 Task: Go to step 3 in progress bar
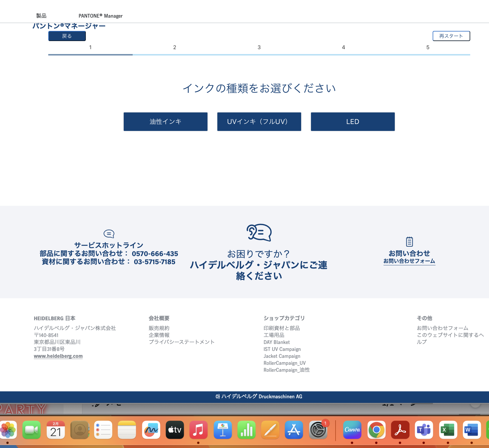[x=259, y=47]
